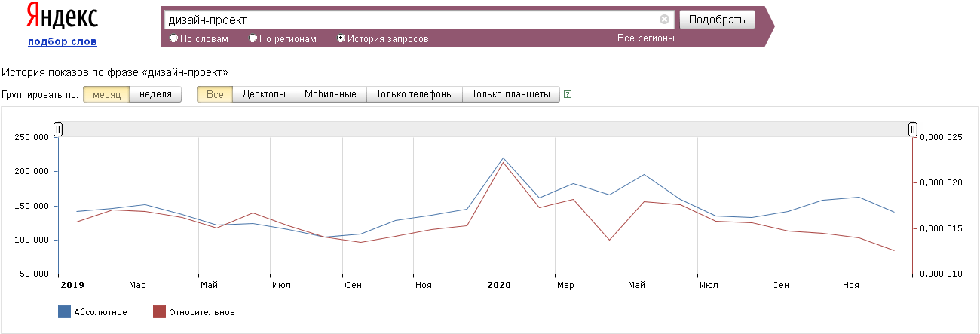Select the «По регионам» radio option
The image size is (980, 334).
[x=253, y=38]
